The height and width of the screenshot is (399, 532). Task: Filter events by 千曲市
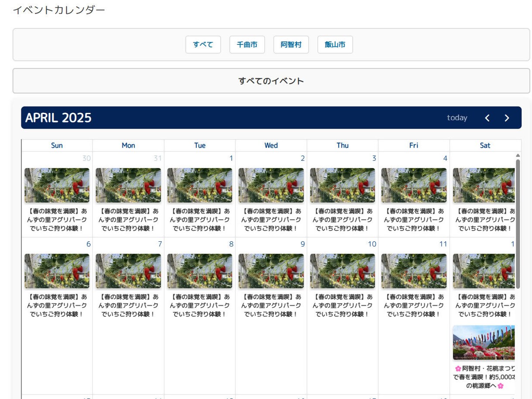click(247, 44)
